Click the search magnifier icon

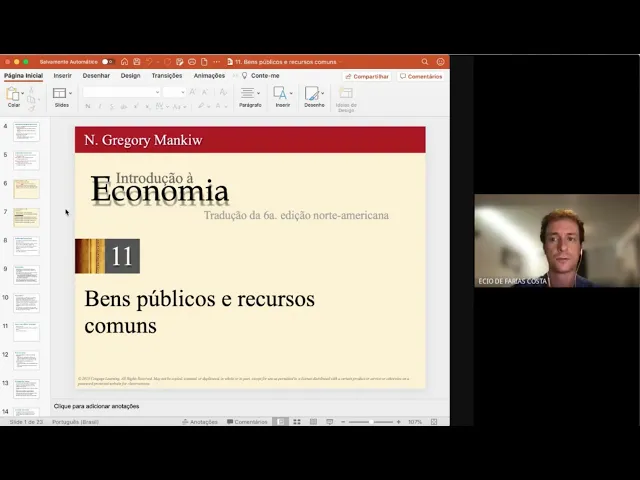[x=425, y=62]
